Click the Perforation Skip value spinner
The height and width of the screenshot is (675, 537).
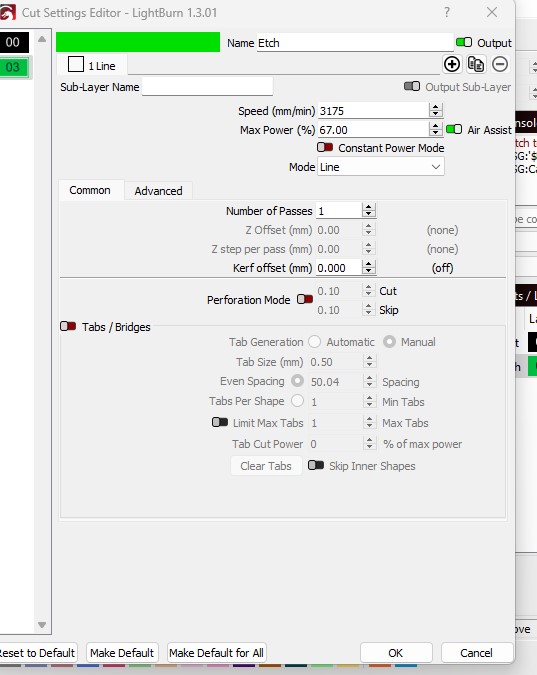368,310
